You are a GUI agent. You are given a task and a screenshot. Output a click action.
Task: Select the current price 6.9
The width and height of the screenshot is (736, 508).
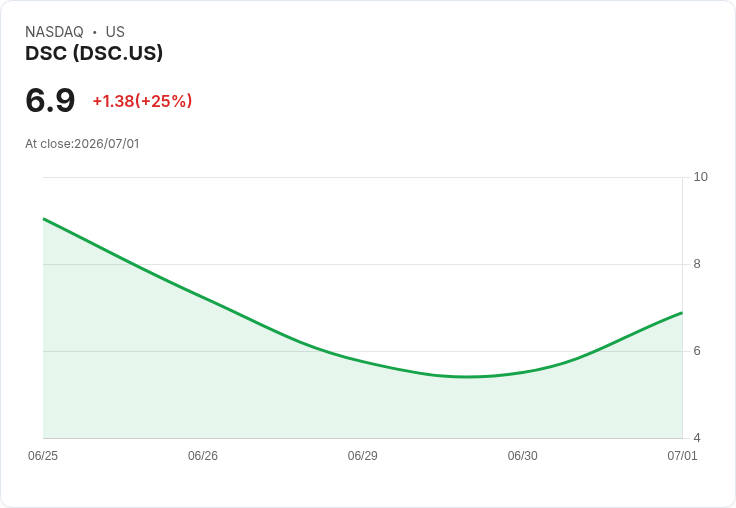click(x=50, y=100)
